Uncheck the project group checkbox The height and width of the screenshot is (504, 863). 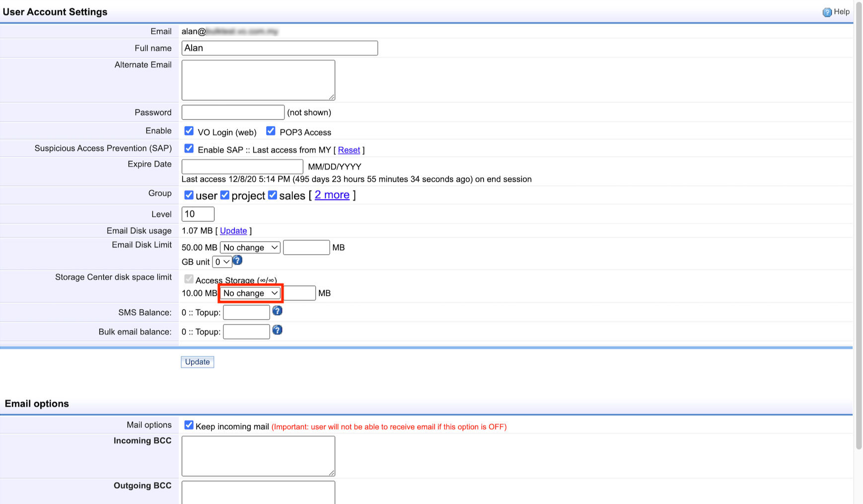point(225,195)
